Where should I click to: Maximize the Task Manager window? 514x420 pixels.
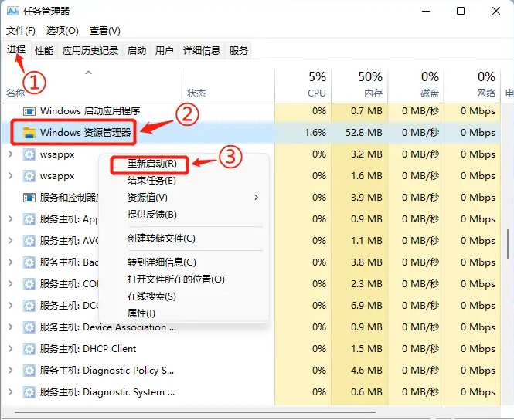point(461,11)
